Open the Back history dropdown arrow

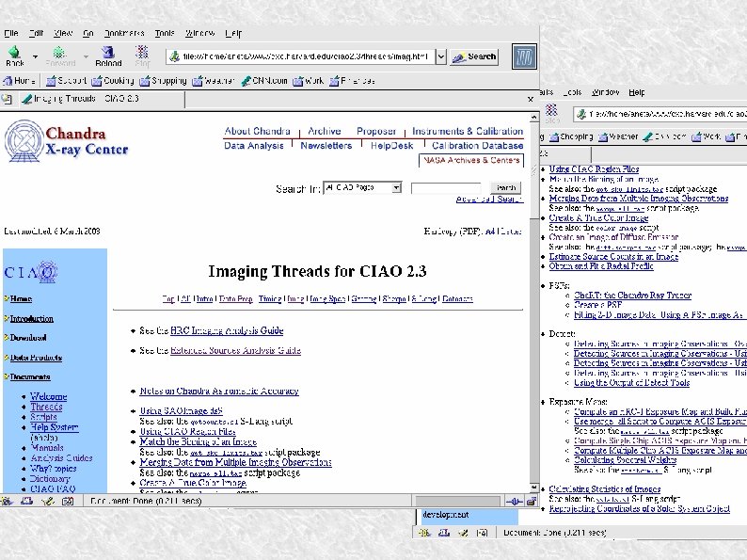pyautogui.click(x=35, y=56)
